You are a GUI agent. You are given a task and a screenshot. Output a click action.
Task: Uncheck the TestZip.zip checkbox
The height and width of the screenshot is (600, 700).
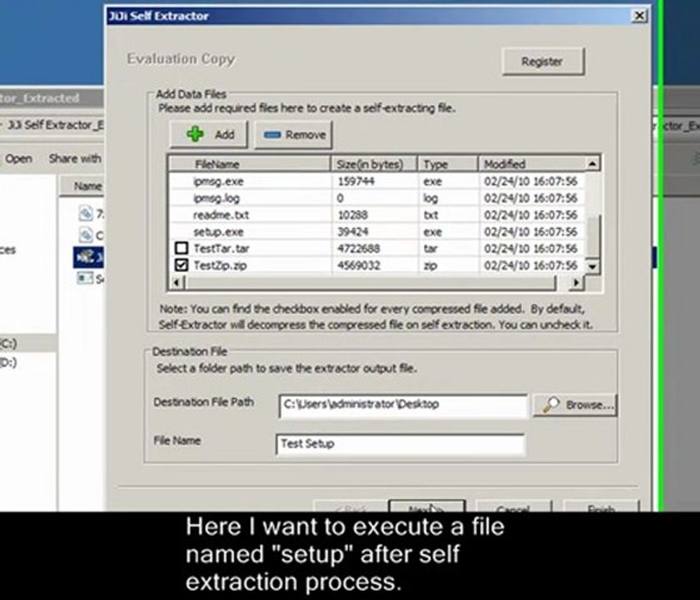182,265
